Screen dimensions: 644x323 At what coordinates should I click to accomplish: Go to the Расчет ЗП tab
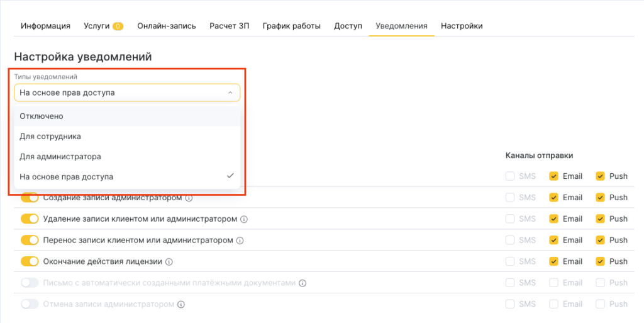[229, 26]
